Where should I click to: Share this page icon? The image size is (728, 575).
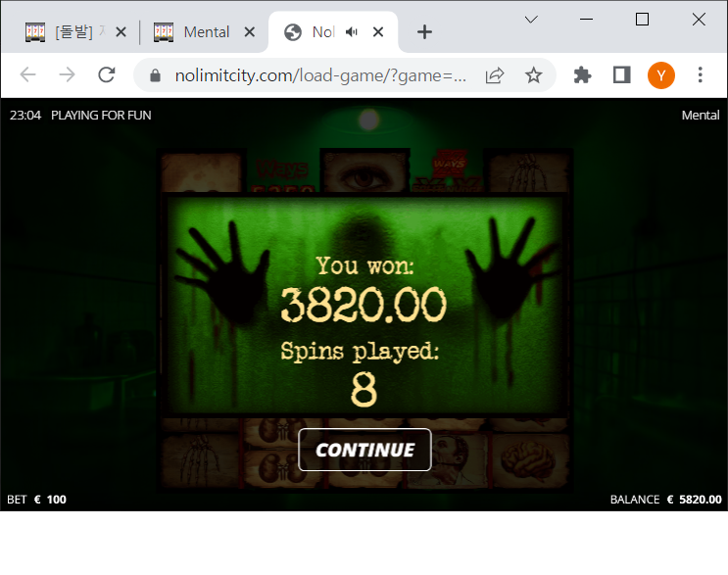(x=495, y=75)
